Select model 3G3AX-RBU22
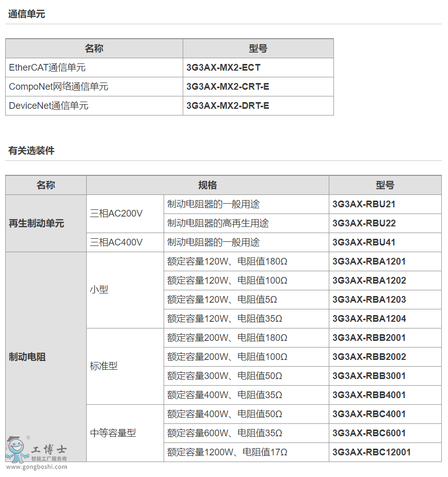The width and height of the screenshot is (448, 477). tap(364, 223)
